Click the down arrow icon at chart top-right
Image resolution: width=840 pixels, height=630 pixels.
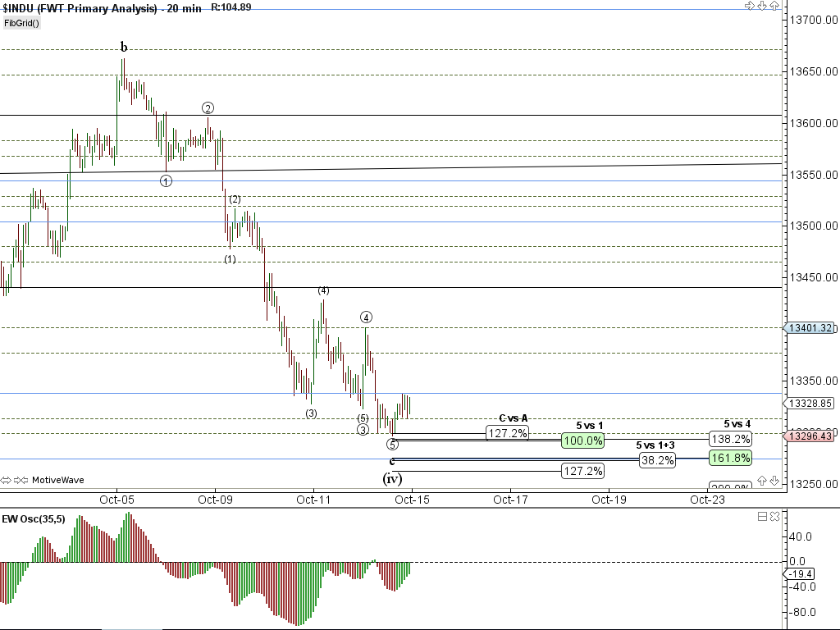point(762,6)
